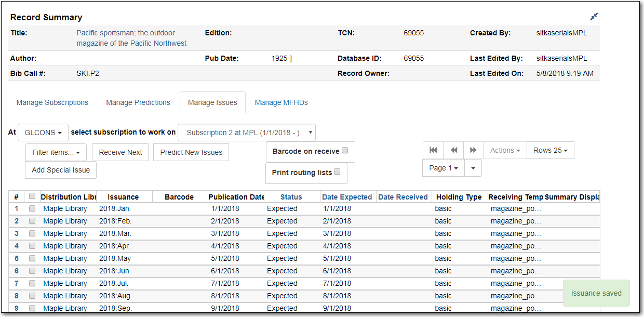644x317 pixels.
Task: Switch to Manage MFHDs tab
Action: 281,102
